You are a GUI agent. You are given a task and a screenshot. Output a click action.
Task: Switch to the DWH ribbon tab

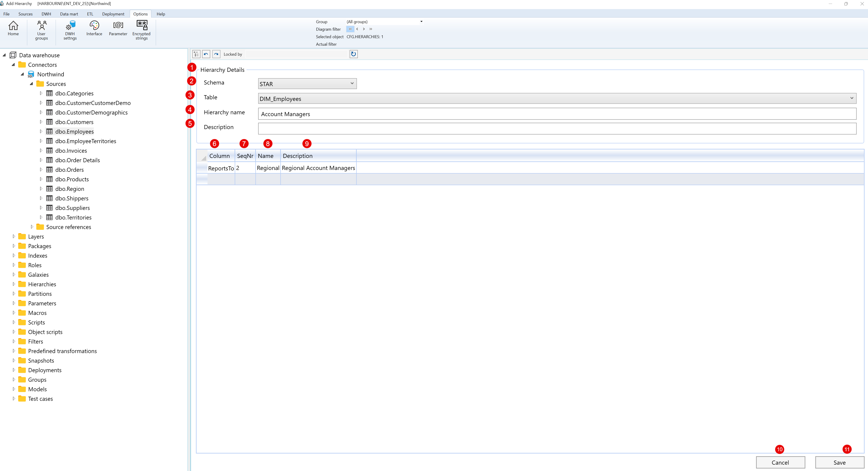coord(46,14)
